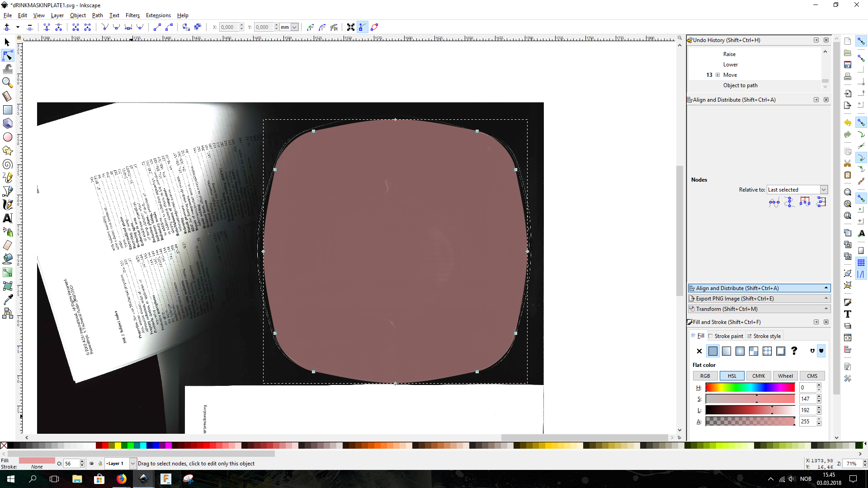Select the Tweak objects tool
This screenshot has height=488, width=868.
7,69
